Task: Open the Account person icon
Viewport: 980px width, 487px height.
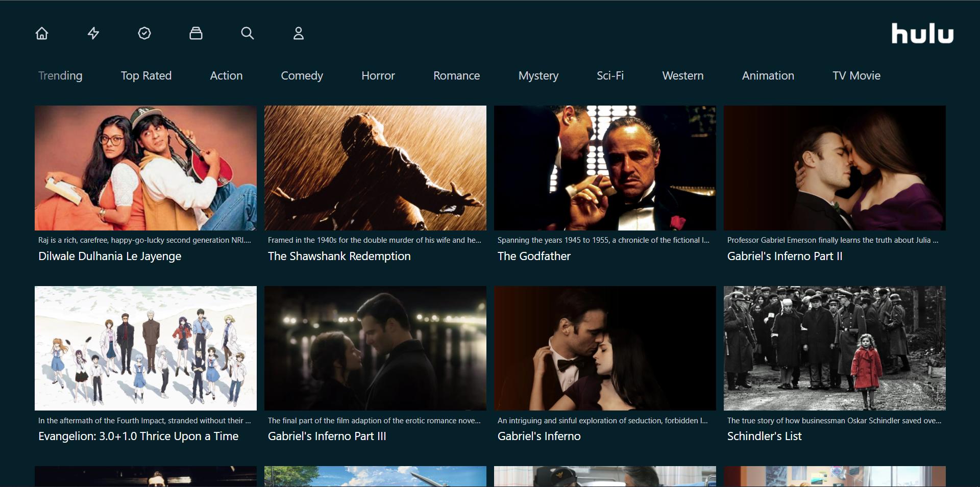Action: point(299,33)
